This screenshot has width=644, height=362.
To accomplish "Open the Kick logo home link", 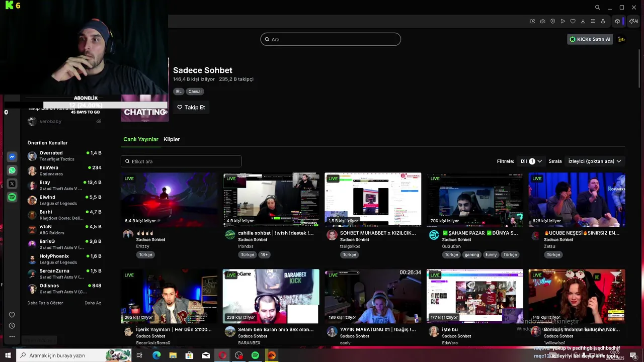I will coord(9,6).
